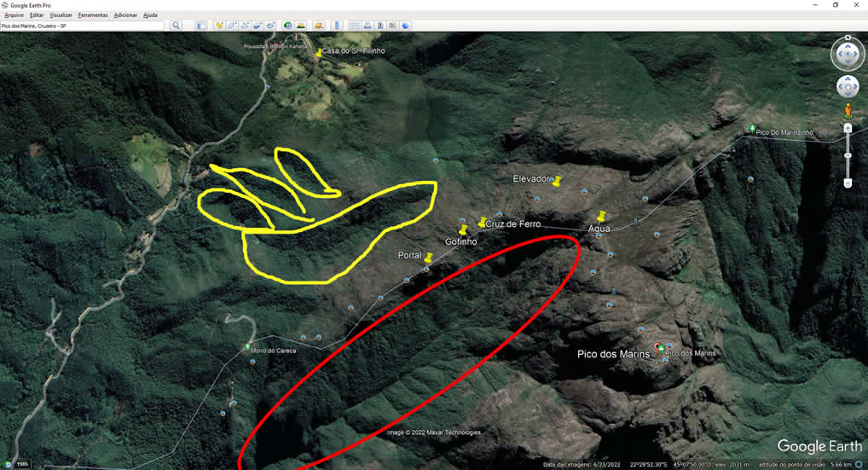
Task: Click the Save Image toolbar icon
Action: [x=379, y=26]
